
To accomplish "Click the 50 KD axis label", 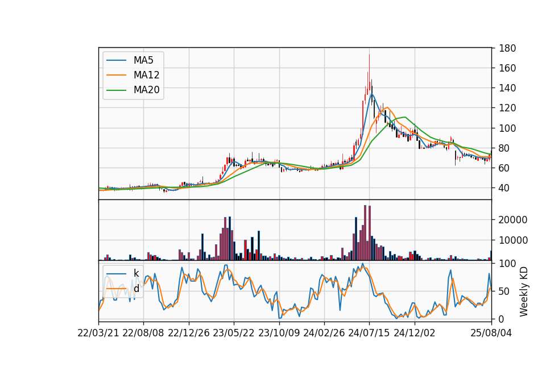I will pyautogui.click(x=504, y=291).
